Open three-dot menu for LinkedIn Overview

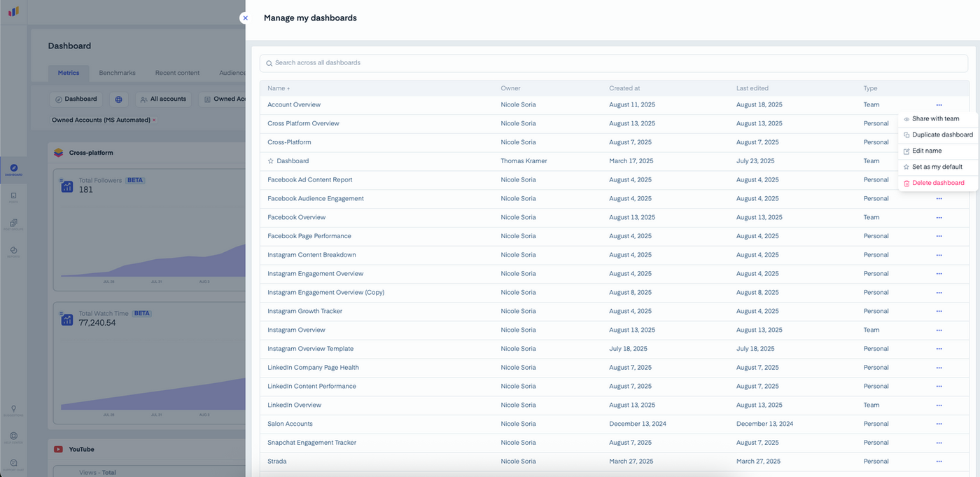click(939, 405)
